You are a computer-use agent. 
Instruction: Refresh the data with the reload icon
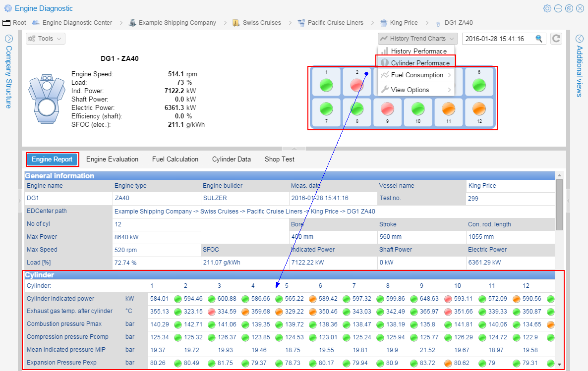556,38
